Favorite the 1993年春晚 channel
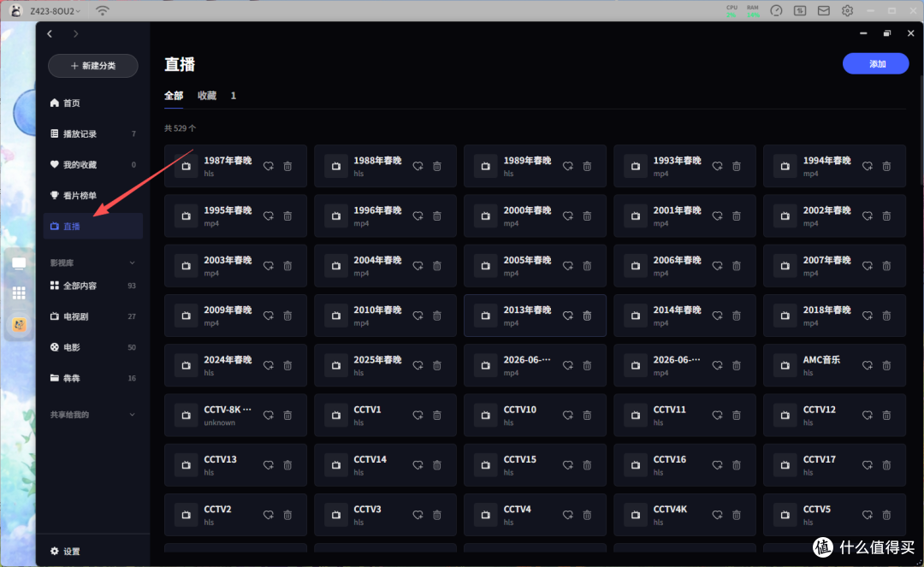The height and width of the screenshot is (567, 924). coord(717,167)
